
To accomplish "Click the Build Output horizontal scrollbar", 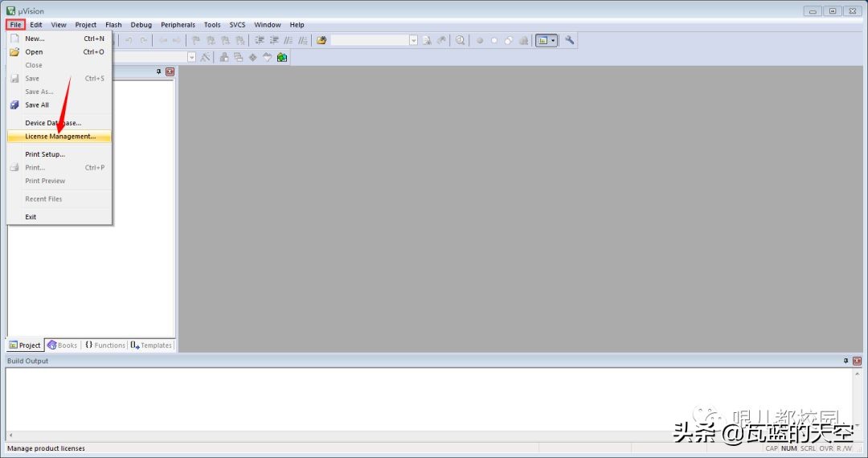I will 429,436.
